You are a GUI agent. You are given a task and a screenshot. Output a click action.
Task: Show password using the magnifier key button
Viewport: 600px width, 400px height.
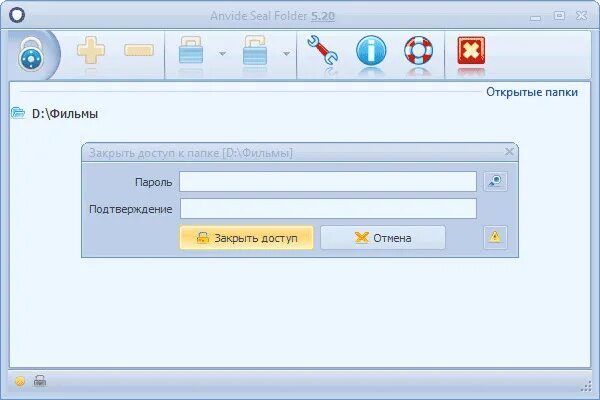pos(496,181)
